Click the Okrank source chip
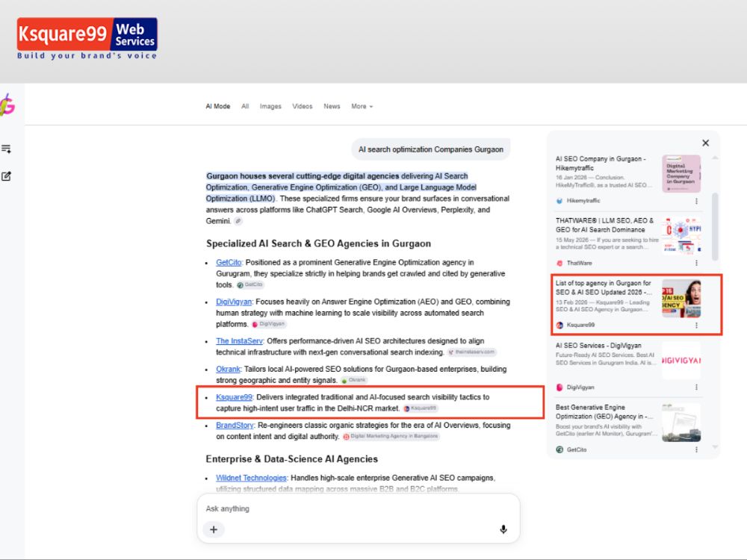 click(354, 380)
